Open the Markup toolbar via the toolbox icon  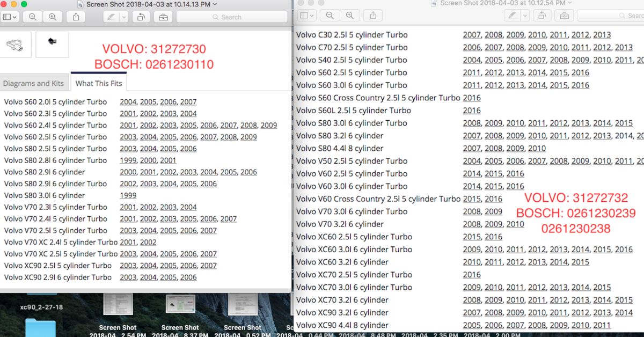[x=163, y=17]
